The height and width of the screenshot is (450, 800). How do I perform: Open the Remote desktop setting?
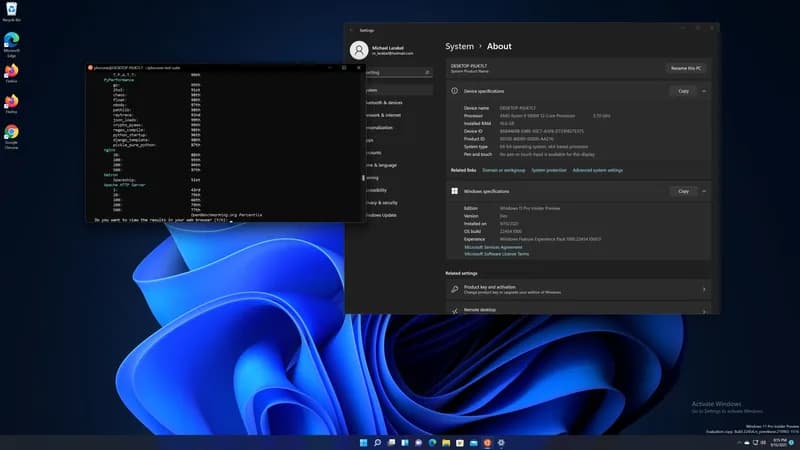pyautogui.click(x=578, y=309)
